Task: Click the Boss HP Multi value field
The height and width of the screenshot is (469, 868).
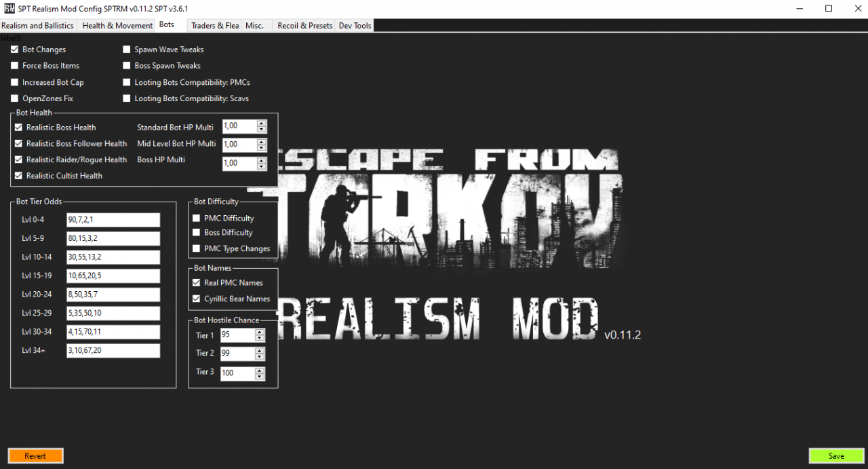Action: [239, 163]
